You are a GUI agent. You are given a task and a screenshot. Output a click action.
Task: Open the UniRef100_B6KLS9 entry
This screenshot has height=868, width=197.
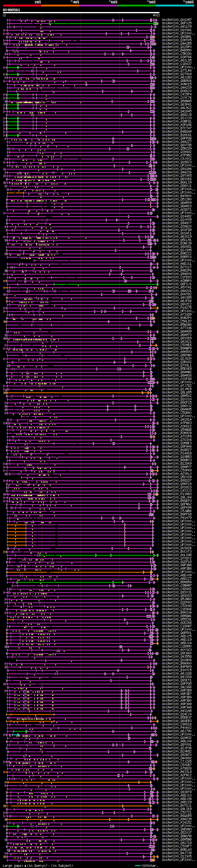176,182
